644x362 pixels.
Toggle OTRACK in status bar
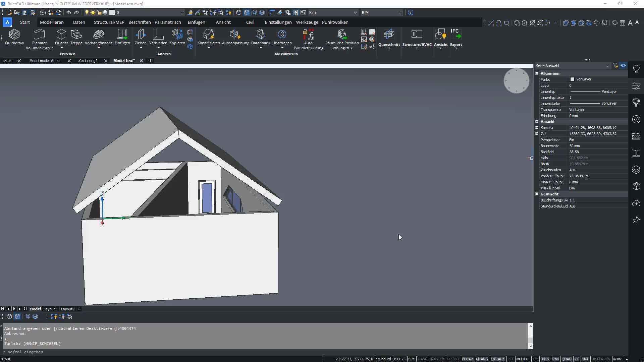tap(498, 359)
